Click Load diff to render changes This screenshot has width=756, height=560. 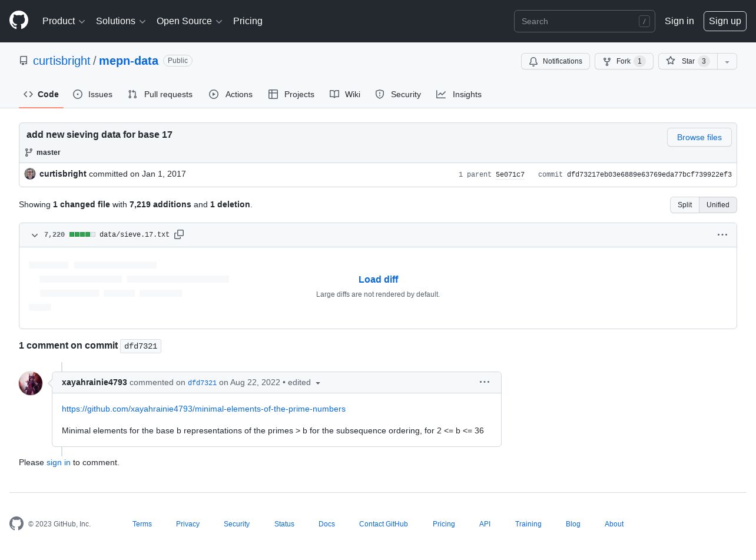pyautogui.click(x=379, y=279)
